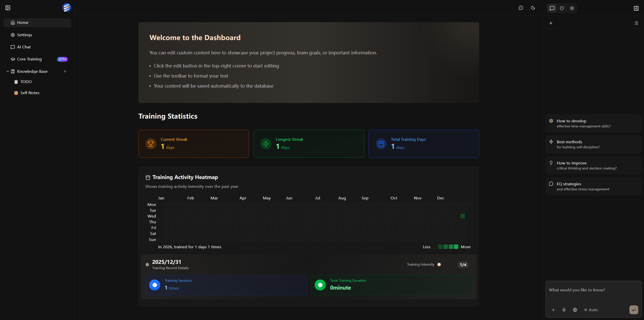The height and width of the screenshot is (320, 644).
Task: Click the suggestion about EQ strategies
Action: click(593, 186)
